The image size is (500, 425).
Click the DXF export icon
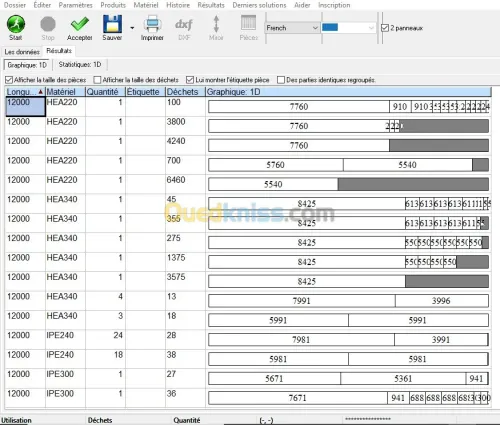[x=184, y=24]
